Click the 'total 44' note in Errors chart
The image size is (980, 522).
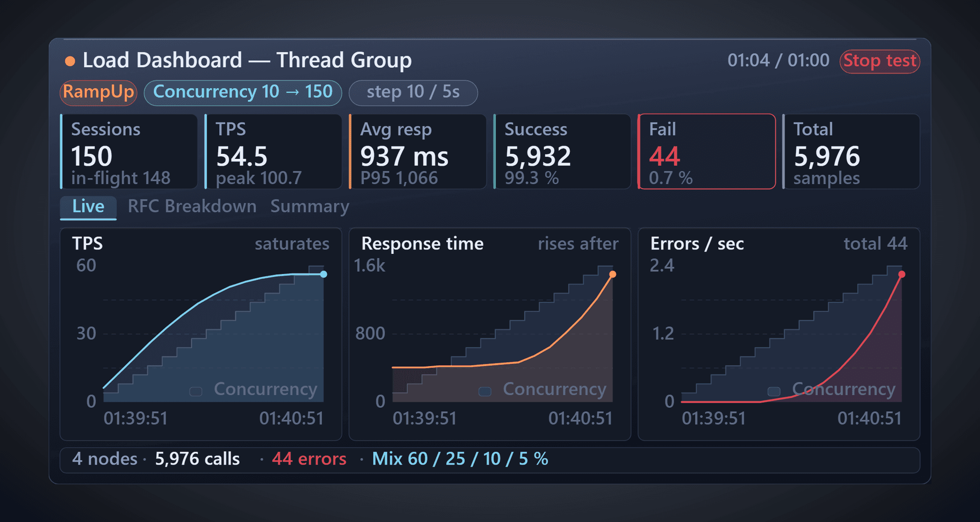point(876,244)
